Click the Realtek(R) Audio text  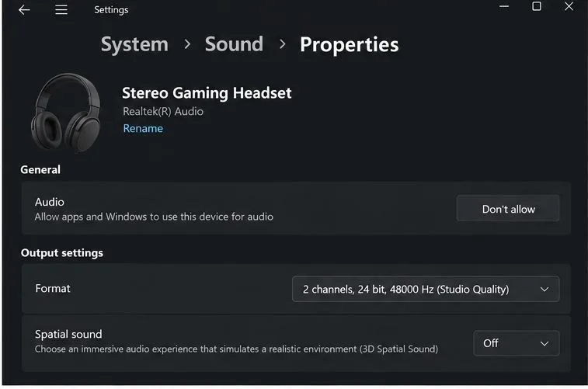tap(163, 111)
